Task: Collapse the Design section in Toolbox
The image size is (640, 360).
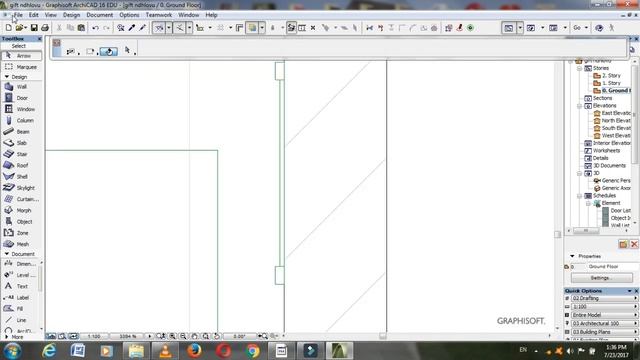Action: 7,77
